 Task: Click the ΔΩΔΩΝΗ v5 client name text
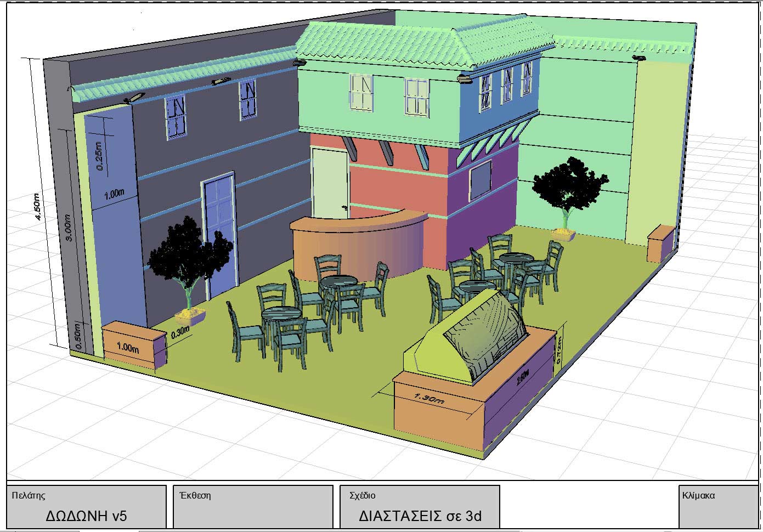[x=87, y=516]
